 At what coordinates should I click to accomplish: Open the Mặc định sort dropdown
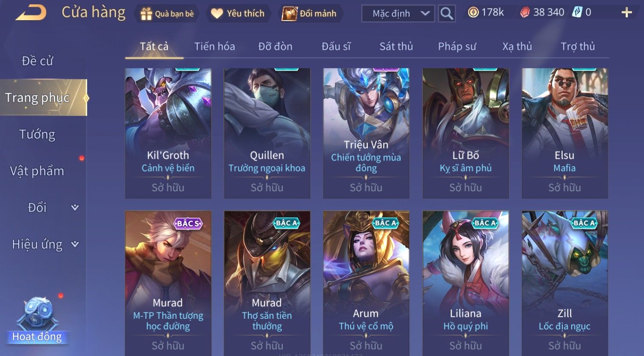398,14
